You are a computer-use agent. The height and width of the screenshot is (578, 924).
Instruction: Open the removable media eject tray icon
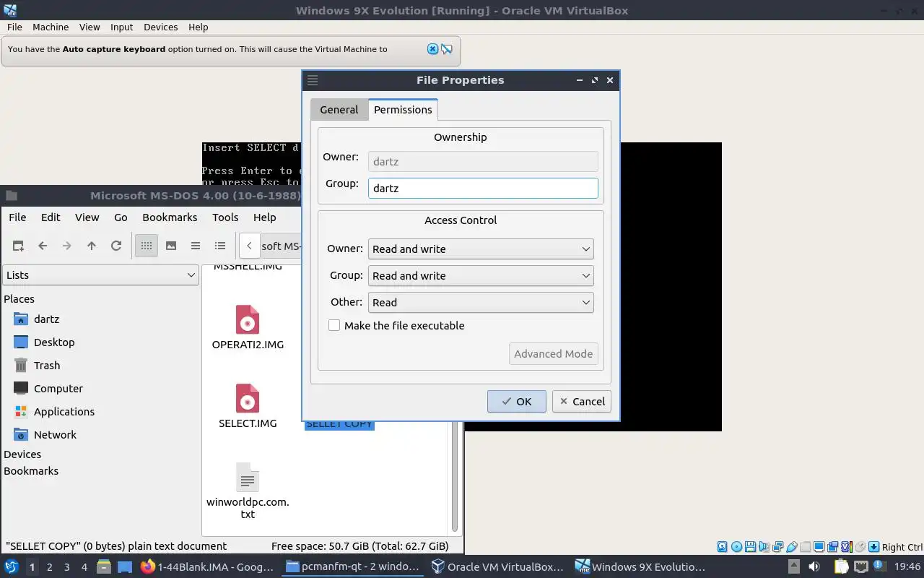point(793,566)
